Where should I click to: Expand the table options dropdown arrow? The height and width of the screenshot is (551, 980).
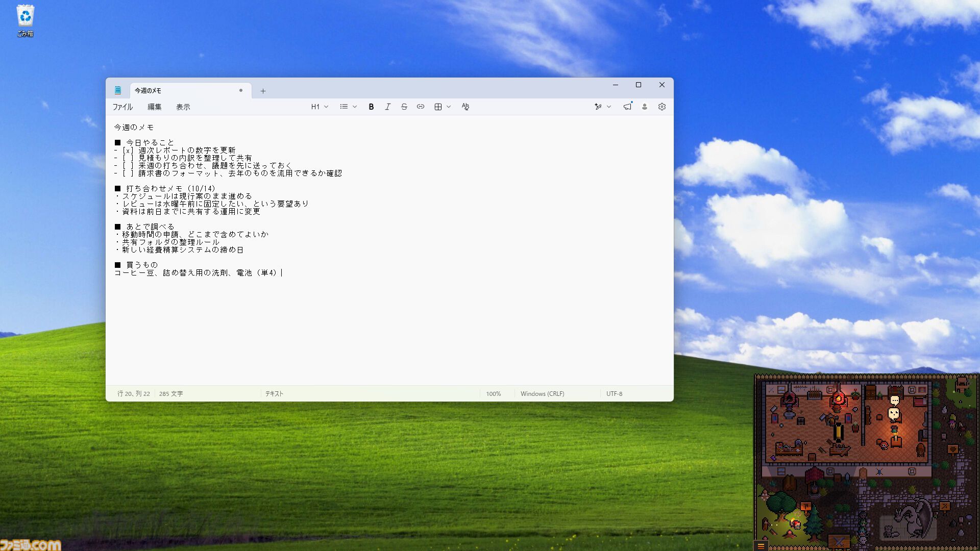[x=449, y=107]
